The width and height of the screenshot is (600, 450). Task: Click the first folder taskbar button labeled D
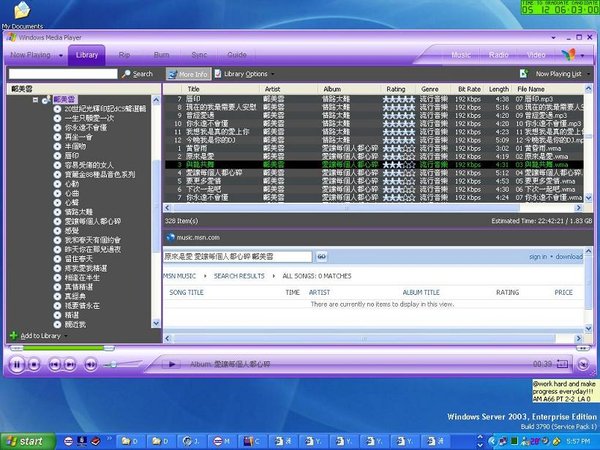pyautogui.click(x=129, y=442)
